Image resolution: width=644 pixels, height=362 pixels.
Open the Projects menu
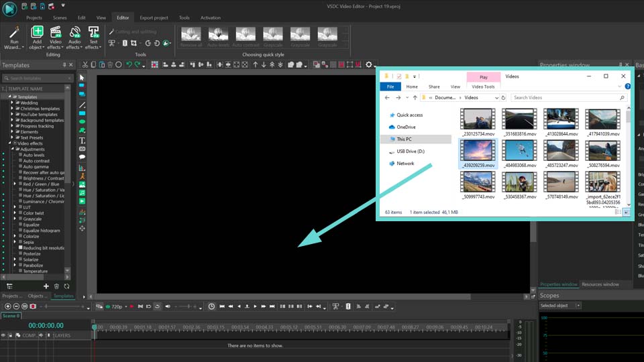[x=34, y=17]
